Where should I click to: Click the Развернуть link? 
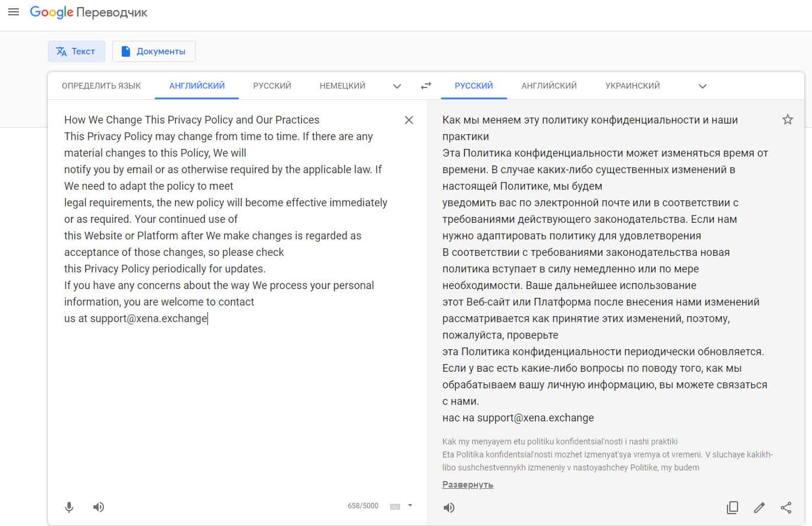467,485
